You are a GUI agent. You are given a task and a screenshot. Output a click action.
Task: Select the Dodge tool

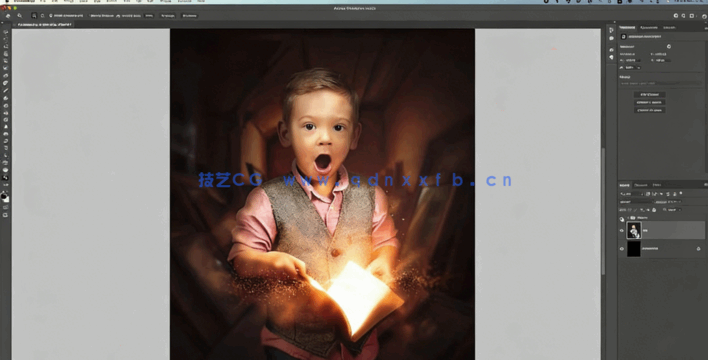pos(5,134)
